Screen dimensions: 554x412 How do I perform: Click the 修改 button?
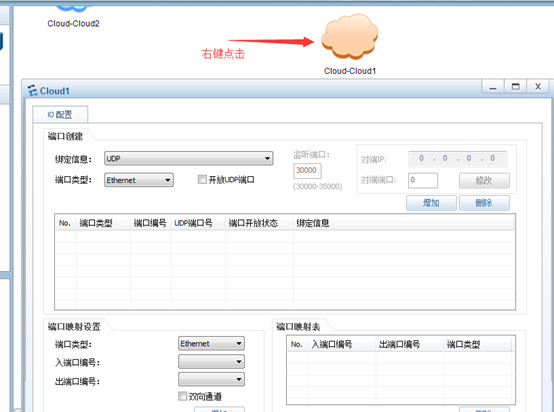(484, 180)
